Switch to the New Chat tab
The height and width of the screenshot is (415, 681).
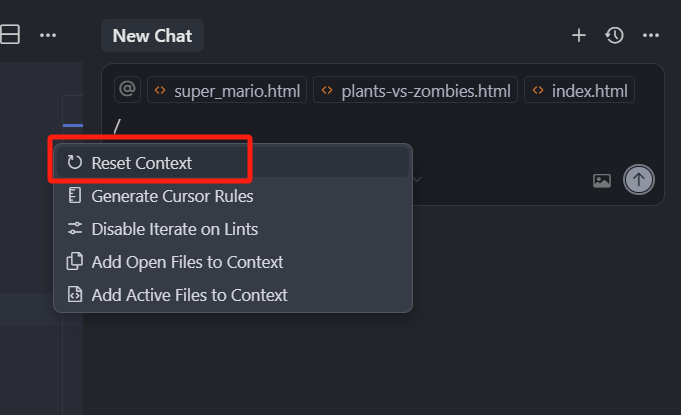pos(152,36)
